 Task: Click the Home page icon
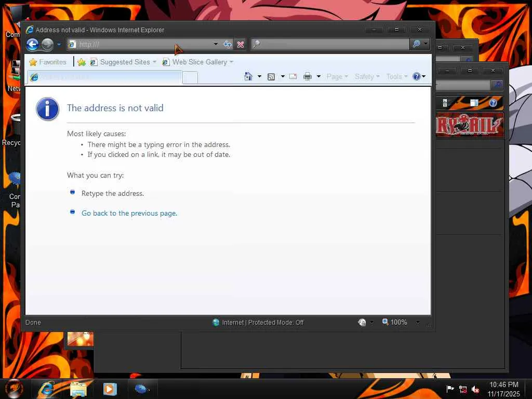point(248,77)
